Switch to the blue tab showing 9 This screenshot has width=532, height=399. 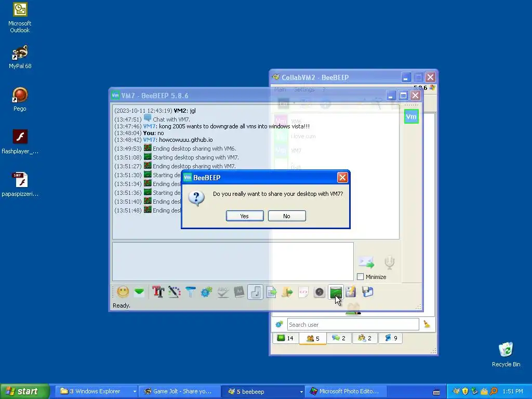click(391, 338)
